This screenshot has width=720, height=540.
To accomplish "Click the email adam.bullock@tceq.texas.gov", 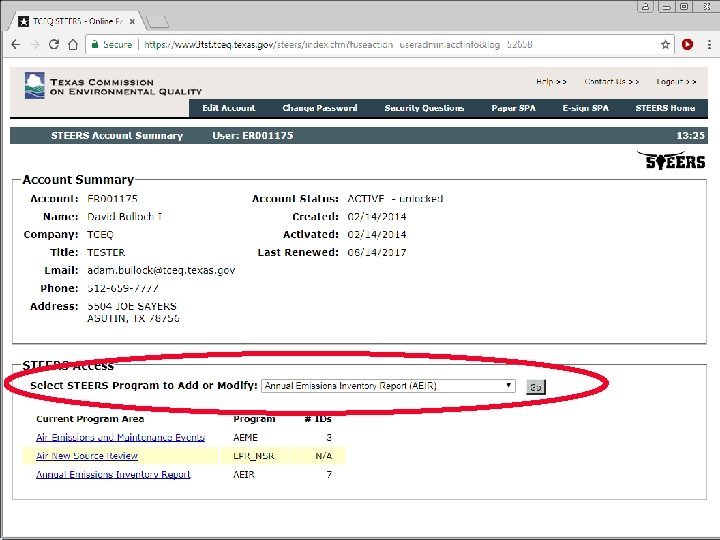I will [x=161, y=270].
